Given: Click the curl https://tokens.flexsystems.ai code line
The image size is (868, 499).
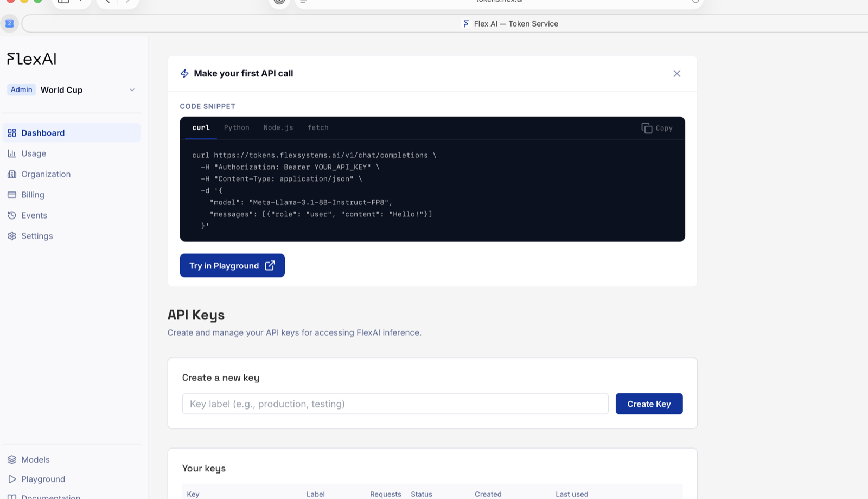Looking at the screenshot, I should point(314,155).
